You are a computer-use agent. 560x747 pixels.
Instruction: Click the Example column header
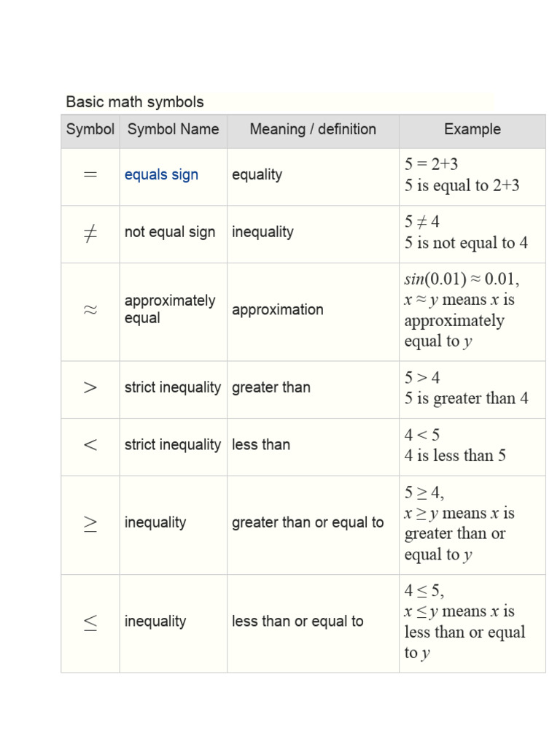click(472, 130)
